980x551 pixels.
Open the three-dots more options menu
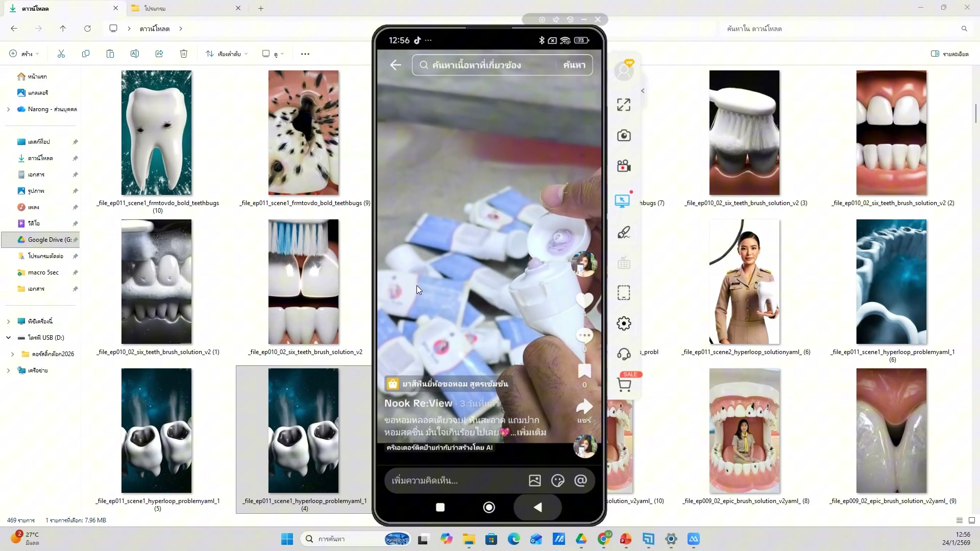pos(305,54)
